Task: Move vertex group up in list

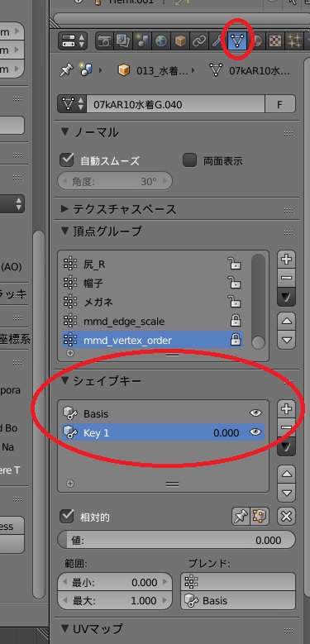Action: point(287,321)
